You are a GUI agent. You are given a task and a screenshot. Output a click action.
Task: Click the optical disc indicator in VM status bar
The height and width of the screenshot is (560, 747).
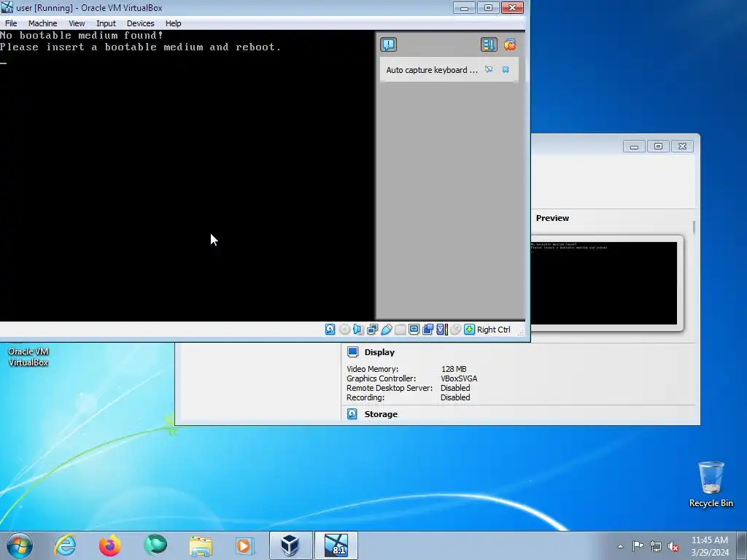(344, 330)
